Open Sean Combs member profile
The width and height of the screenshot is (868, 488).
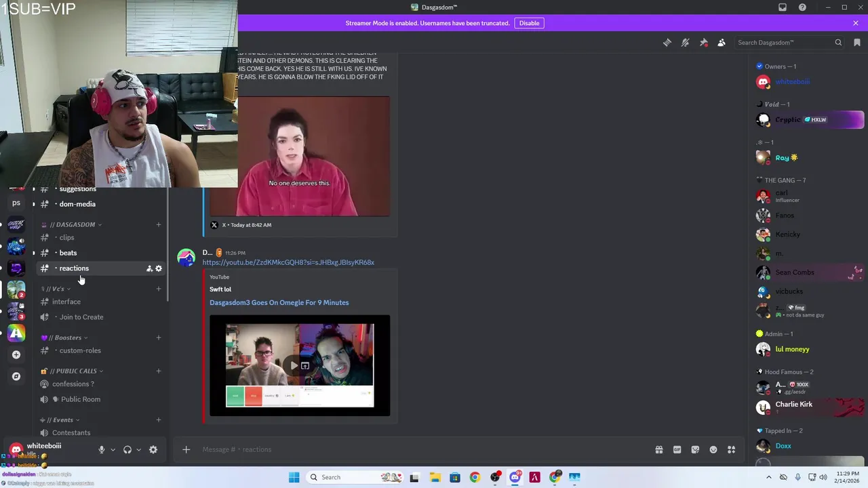tap(810, 272)
